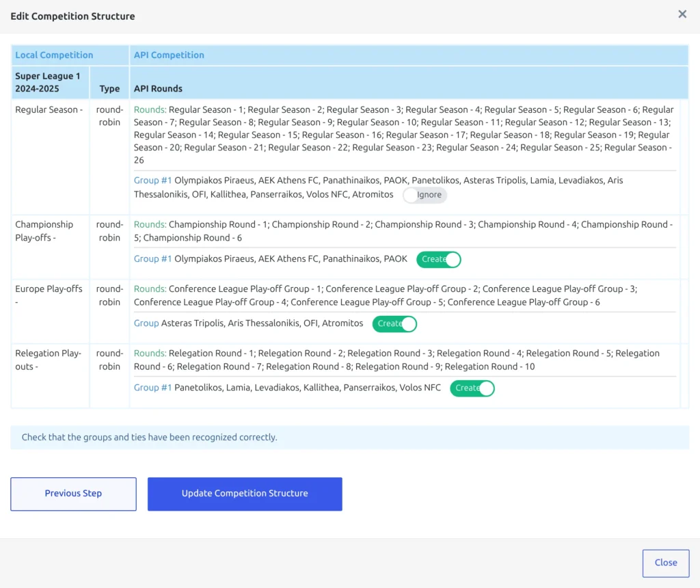Image resolution: width=700 pixels, height=588 pixels.
Task: Click Group #1 label in Relegation Play-outs row
Action: (152, 388)
